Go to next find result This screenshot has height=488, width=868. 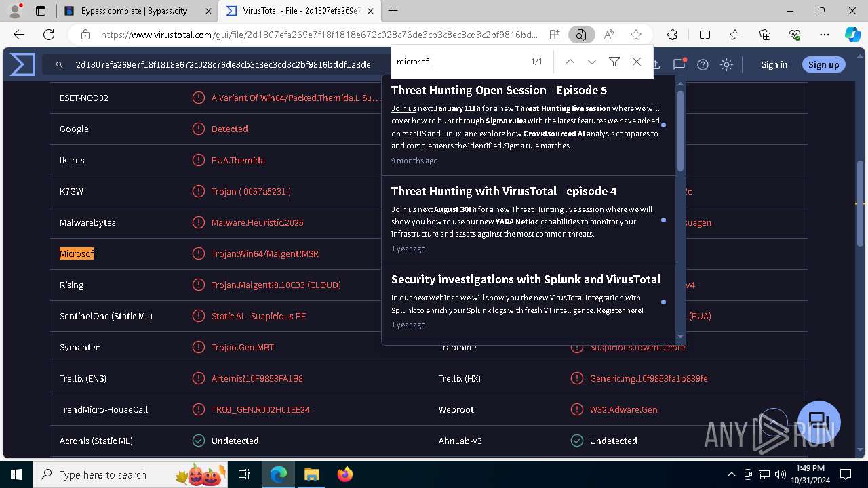click(592, 62)
